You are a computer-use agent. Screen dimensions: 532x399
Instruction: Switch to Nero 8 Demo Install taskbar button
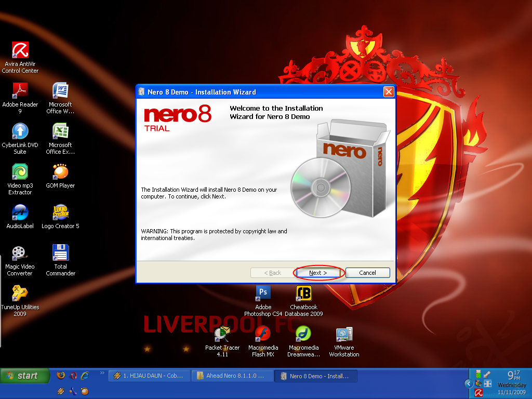(x=316, y=376)
